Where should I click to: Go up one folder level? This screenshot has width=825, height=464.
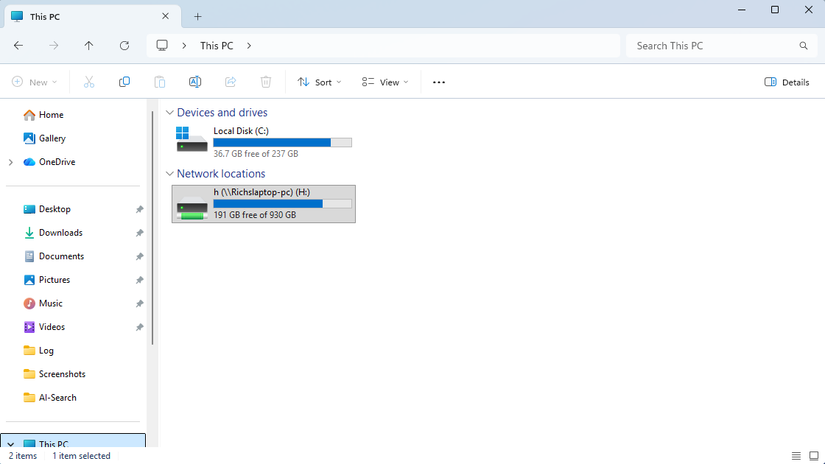[89, 46]
